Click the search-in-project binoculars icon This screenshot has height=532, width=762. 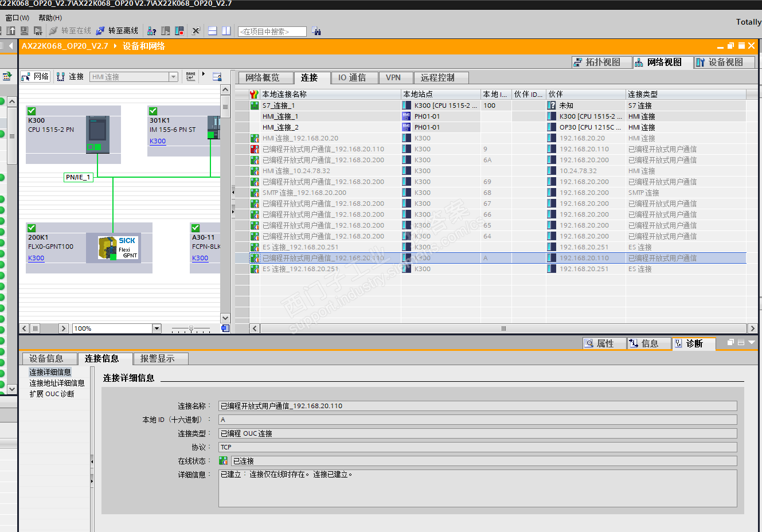point(316,31)
